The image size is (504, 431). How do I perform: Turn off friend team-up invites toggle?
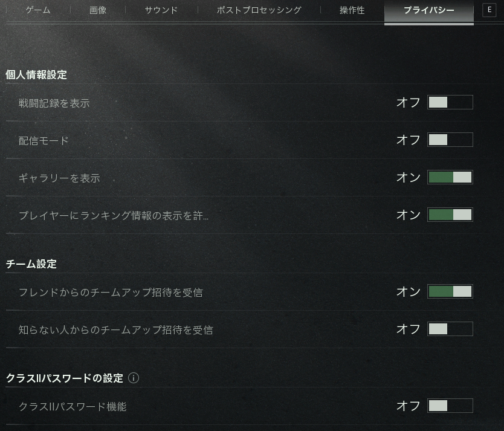coord(450,291)
